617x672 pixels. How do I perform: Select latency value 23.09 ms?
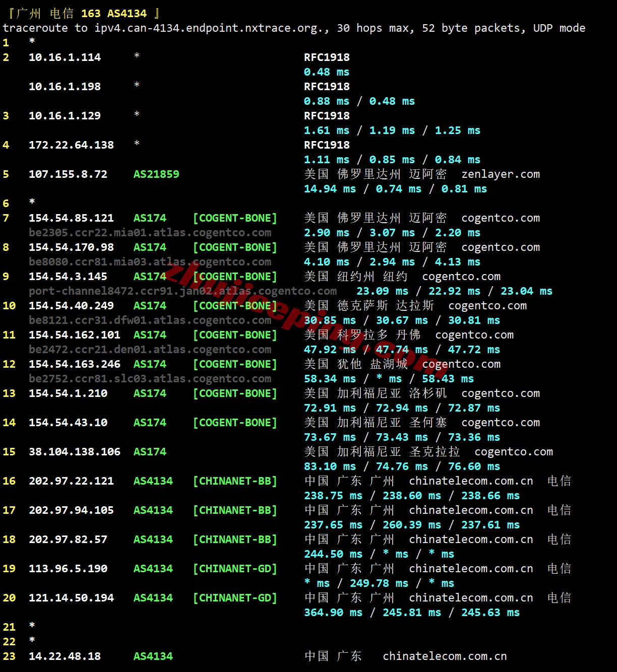[382, 291]
